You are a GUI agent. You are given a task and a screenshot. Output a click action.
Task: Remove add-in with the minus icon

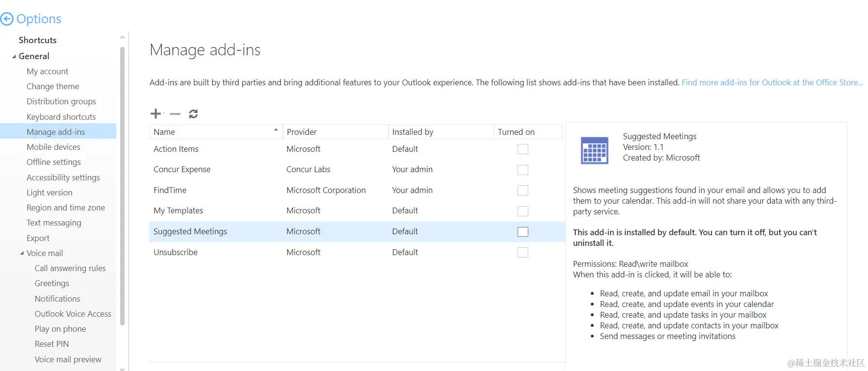[175, 114]
